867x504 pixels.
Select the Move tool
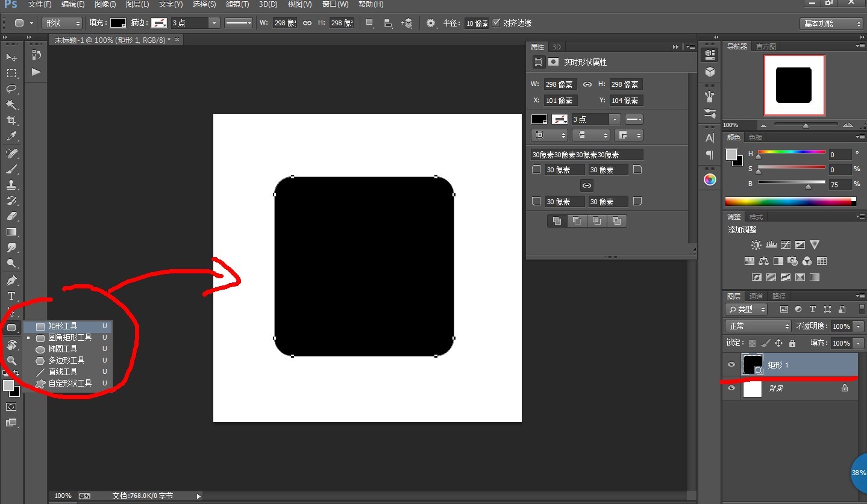[11, 57]
